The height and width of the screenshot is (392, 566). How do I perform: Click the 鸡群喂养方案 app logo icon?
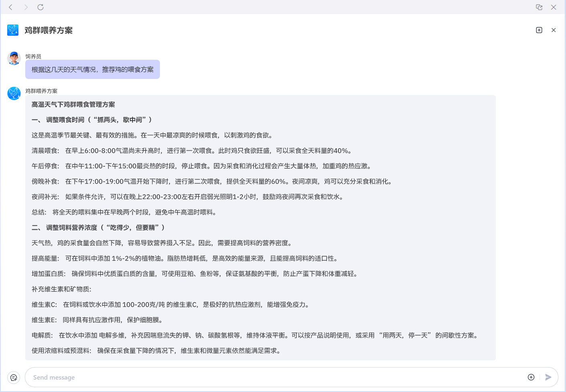pos(13,30)
